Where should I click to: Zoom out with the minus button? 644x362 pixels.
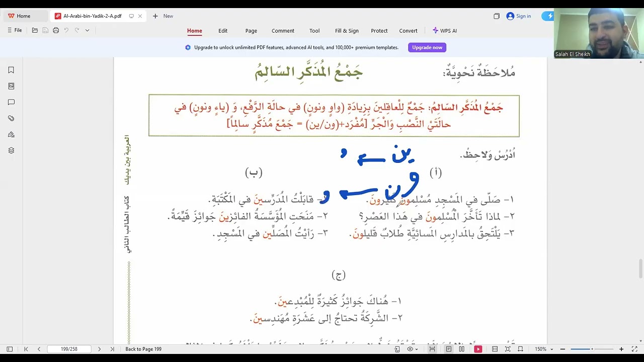click(x=562, y=349)
